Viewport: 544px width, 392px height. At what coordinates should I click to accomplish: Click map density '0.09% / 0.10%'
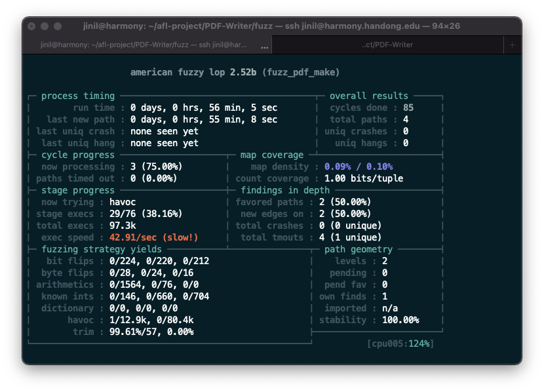(359, 167)
